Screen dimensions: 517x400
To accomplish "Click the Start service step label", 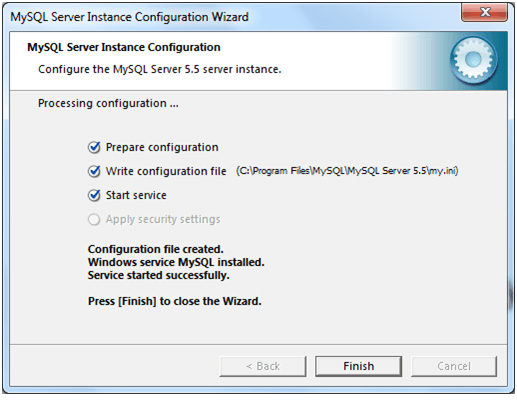I will (x=136, y=195).
